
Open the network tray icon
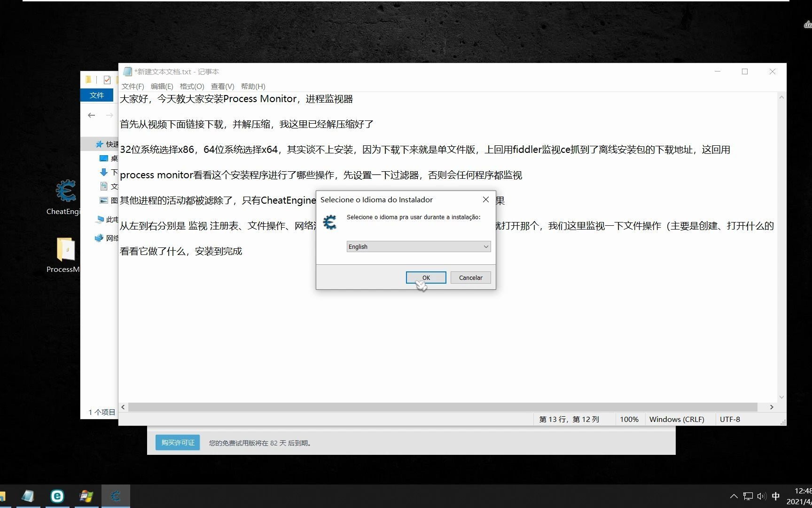point(748,496)
